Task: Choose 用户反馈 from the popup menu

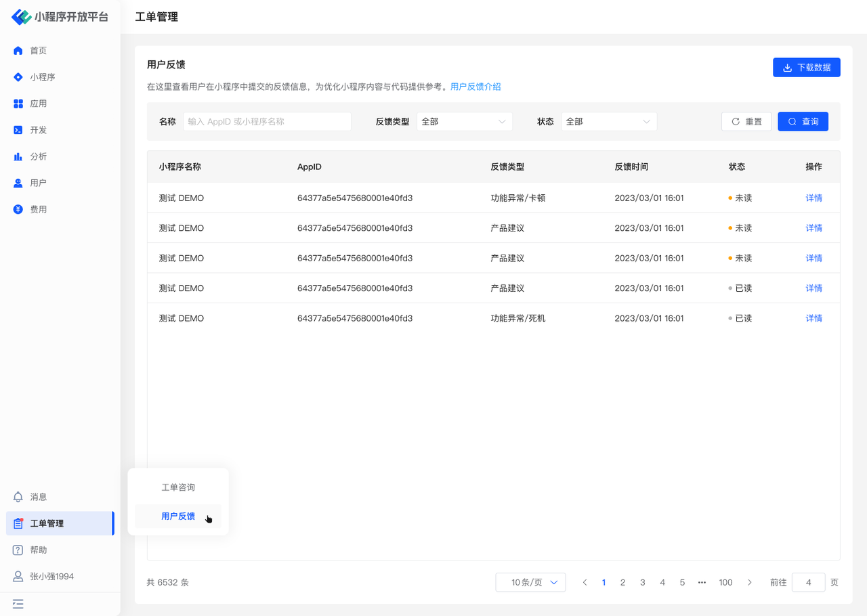Action: click(x=178, y=516)
